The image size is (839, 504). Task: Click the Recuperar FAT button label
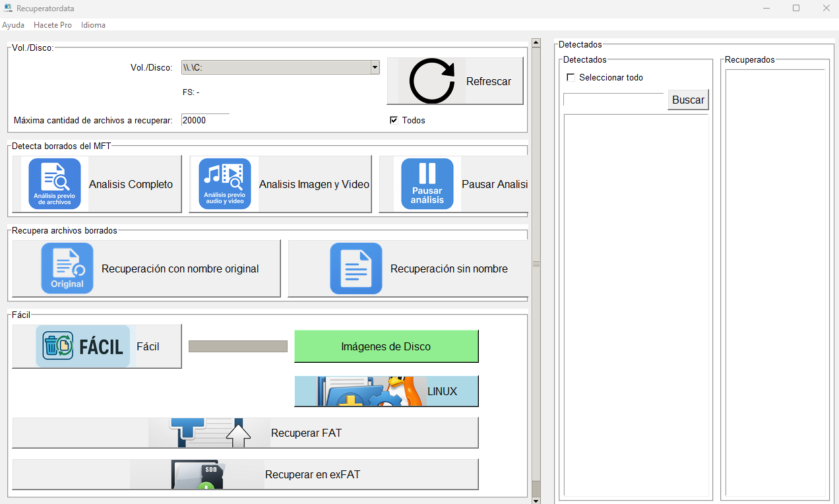306,433
